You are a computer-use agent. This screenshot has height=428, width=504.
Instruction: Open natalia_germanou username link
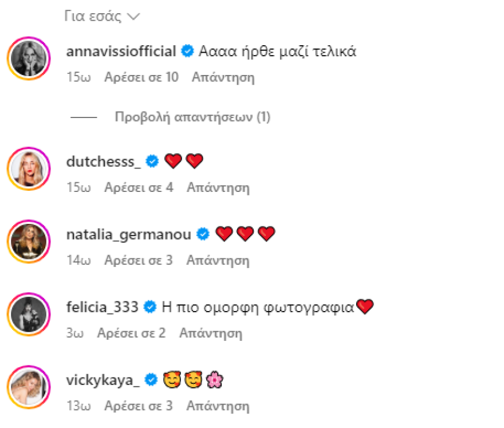click(128, 235)
